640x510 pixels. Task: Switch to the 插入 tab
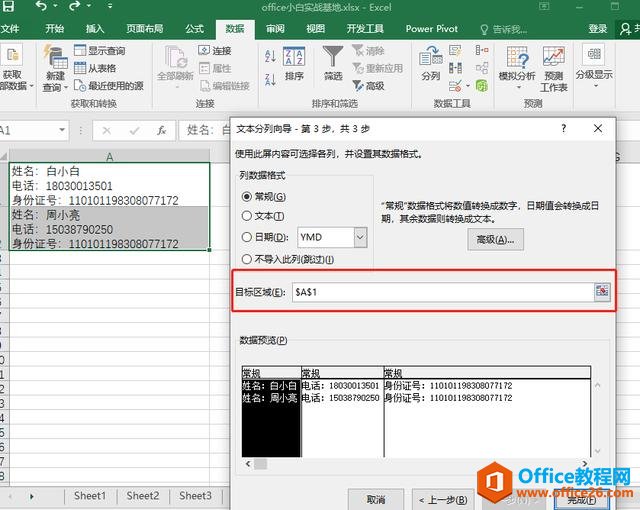(x=95, y=29)
